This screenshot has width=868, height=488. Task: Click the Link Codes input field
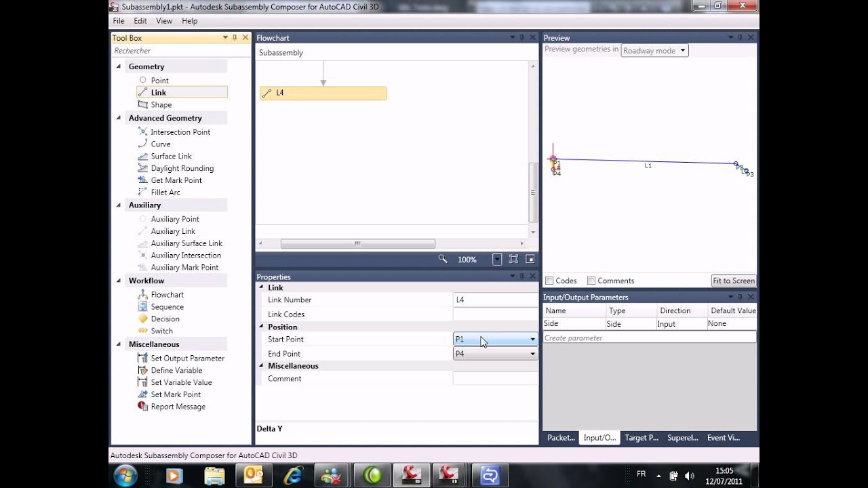coord(495,314)
